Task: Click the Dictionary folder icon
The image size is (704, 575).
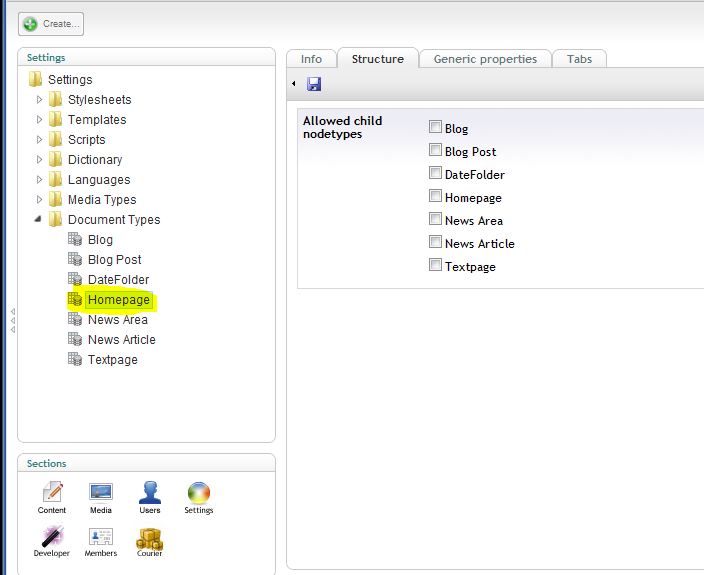Action: point(55,159)
